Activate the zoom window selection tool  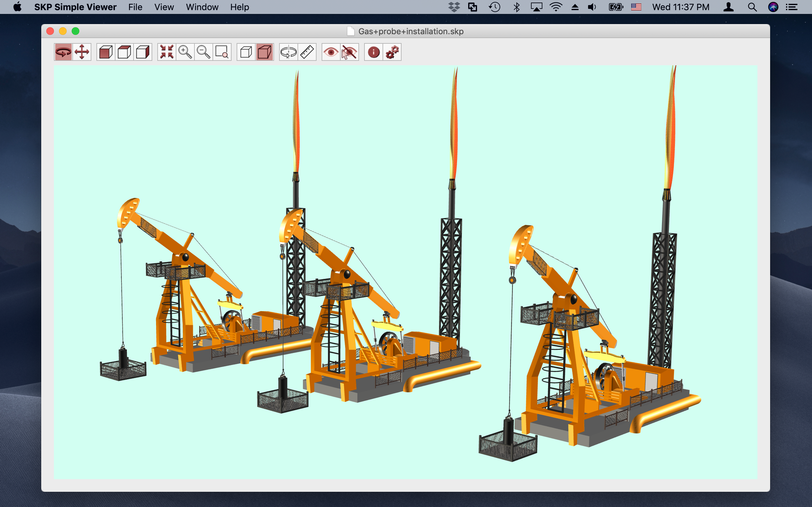point(222,52)
